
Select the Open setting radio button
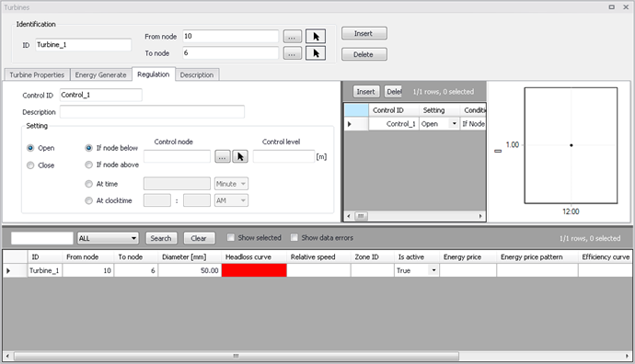click(30, 148)
